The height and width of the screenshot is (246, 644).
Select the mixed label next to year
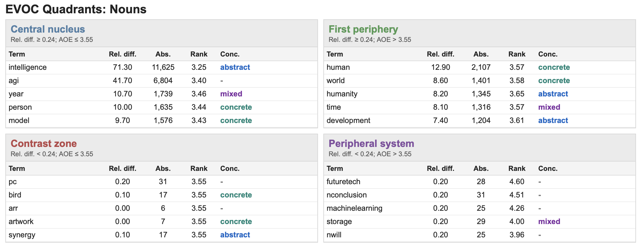pos(231,94)
